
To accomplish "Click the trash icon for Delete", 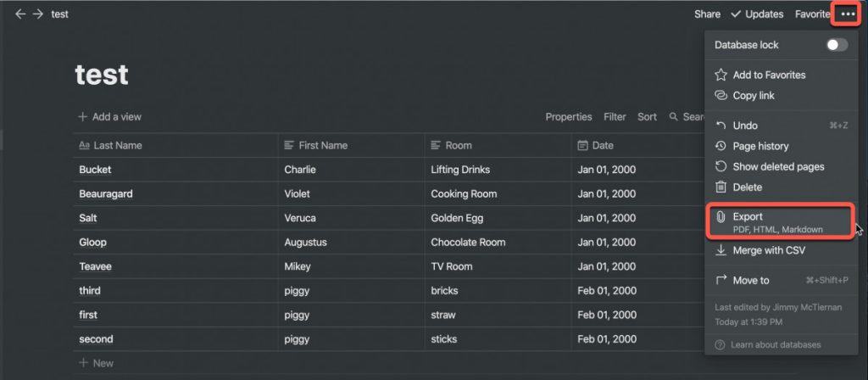I will coord(721,187).
